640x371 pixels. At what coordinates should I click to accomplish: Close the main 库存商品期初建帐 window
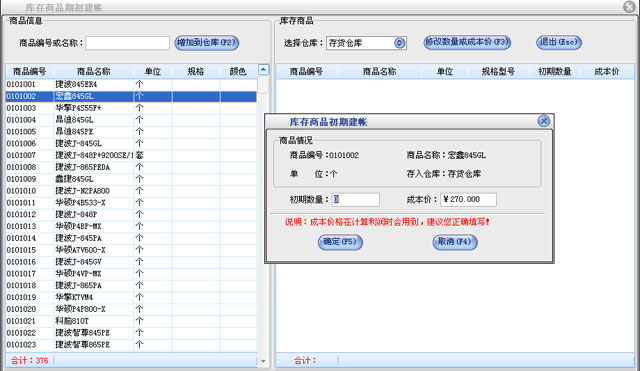pyautogui.click(x=629, y=7)
